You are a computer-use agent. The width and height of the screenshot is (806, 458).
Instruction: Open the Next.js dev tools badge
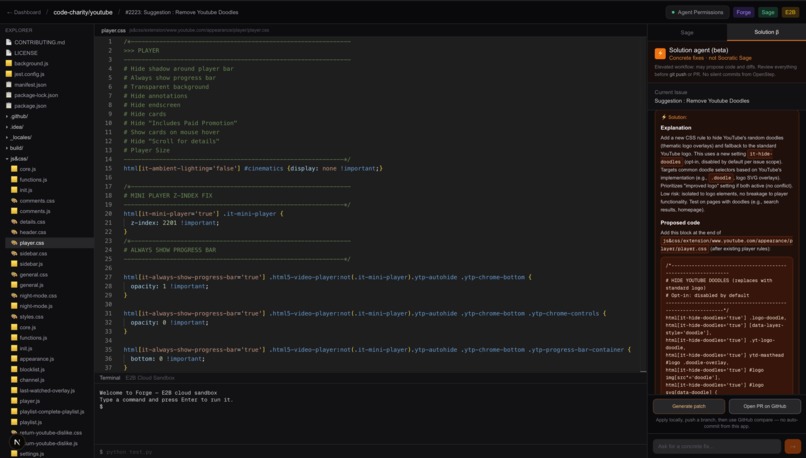pyautogui.click(x=16, y=442)
